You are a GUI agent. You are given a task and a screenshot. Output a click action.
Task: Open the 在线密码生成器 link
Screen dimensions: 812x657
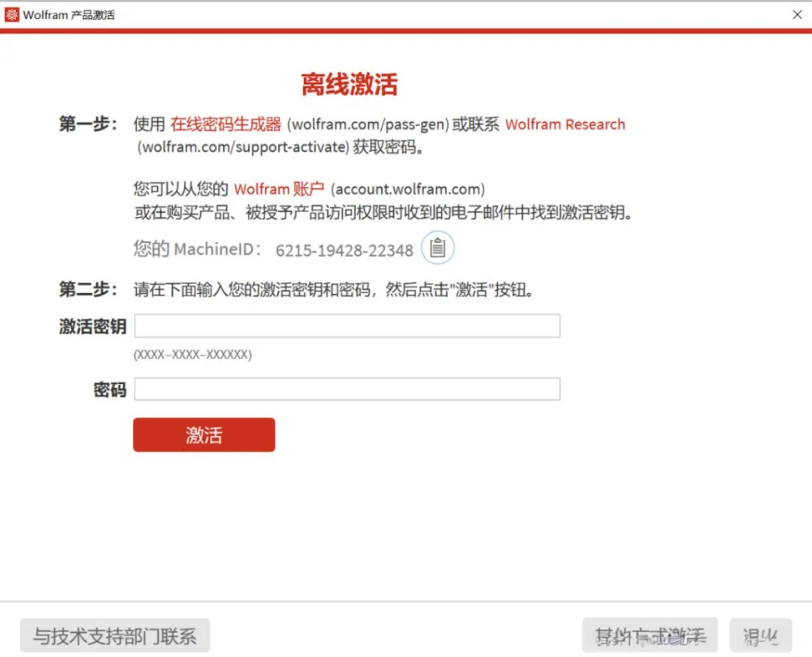[226, 124]
